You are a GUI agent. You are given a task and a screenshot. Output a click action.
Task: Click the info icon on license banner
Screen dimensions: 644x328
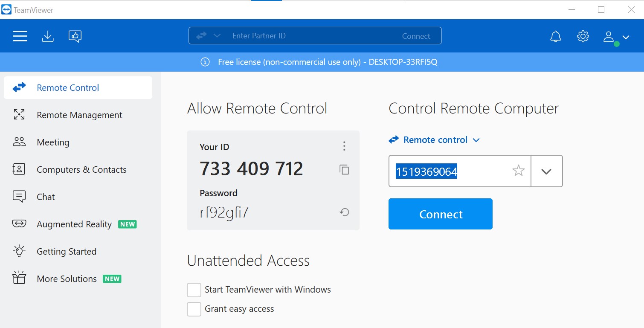click(205, 62)
